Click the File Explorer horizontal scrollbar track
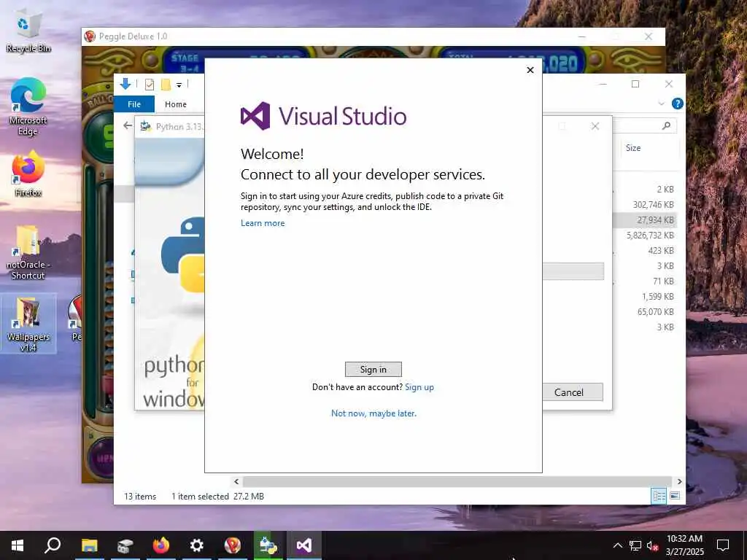 click(x=457, y=481)
